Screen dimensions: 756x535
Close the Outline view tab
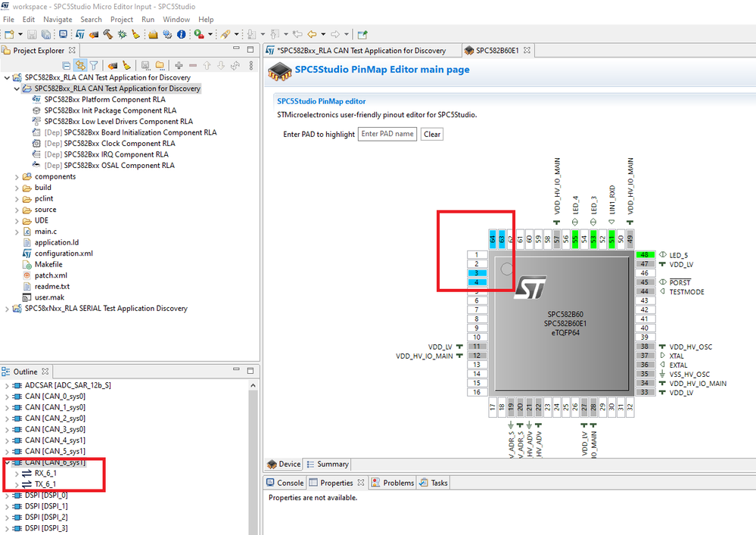pyautogui.click(x=45, y=372)
